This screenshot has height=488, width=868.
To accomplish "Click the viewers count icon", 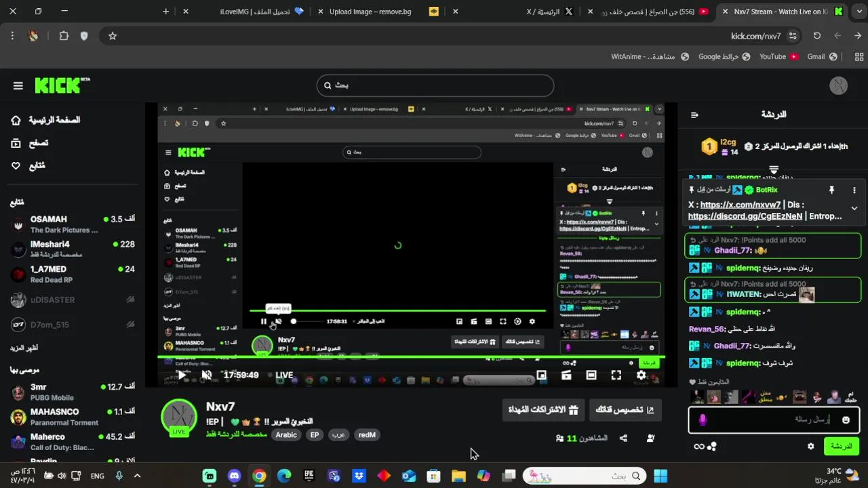I will [559, 439].
